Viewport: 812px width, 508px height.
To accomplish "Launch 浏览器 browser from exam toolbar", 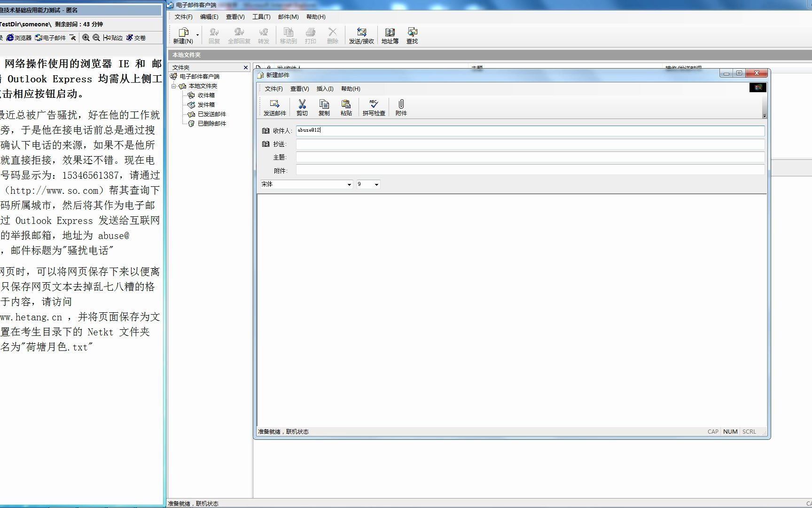I will (x=19, y=38).
